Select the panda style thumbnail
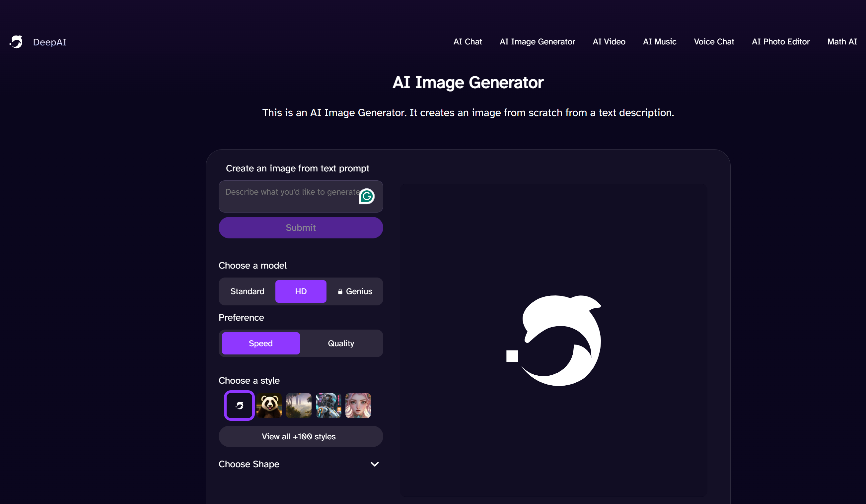 point(269,406)
